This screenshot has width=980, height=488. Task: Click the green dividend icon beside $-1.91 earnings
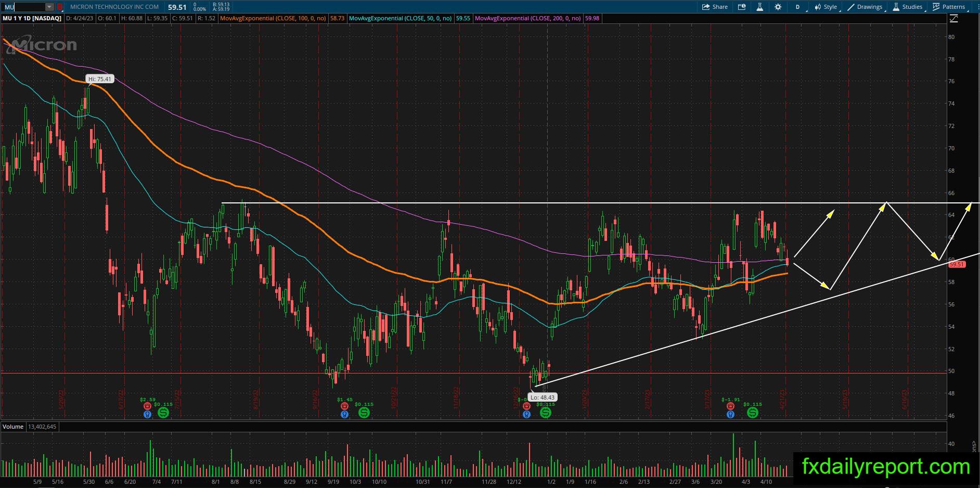tap(753, 413)
